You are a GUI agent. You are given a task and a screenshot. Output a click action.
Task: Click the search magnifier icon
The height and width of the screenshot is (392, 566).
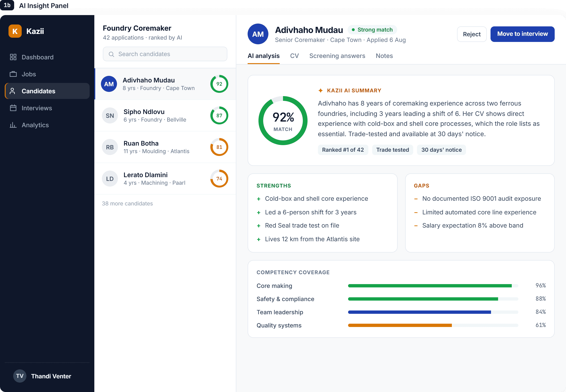tap(111, 54)
